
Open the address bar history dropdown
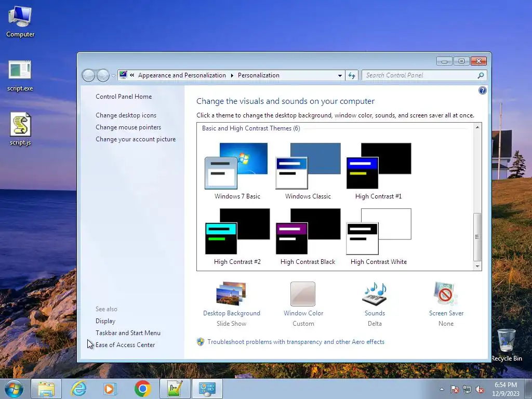[340, 76]
